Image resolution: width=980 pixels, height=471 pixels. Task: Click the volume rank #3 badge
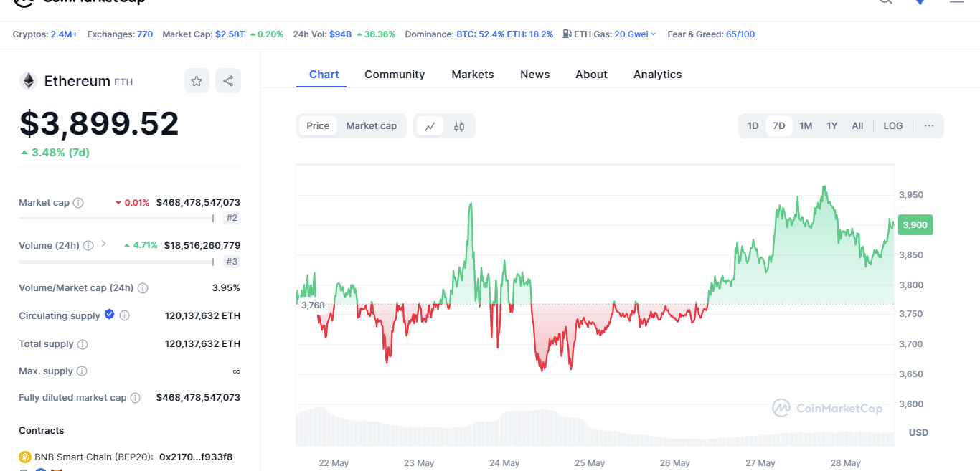point(232,262)
